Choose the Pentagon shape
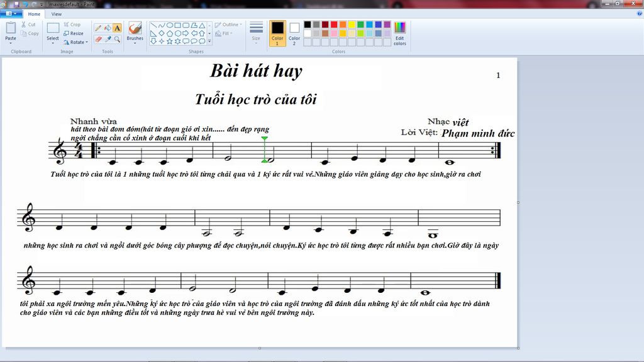 click(170, 33)
